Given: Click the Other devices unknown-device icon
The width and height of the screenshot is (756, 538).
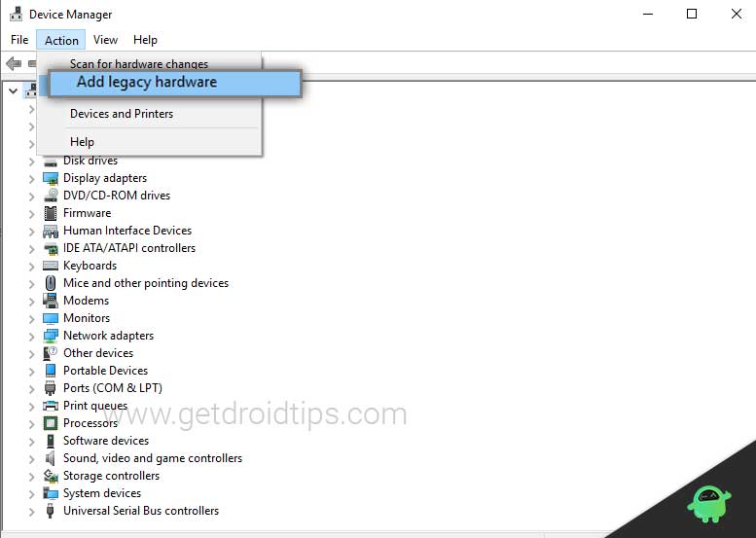Looking at the screenshot, I should (x=51, y=353).
